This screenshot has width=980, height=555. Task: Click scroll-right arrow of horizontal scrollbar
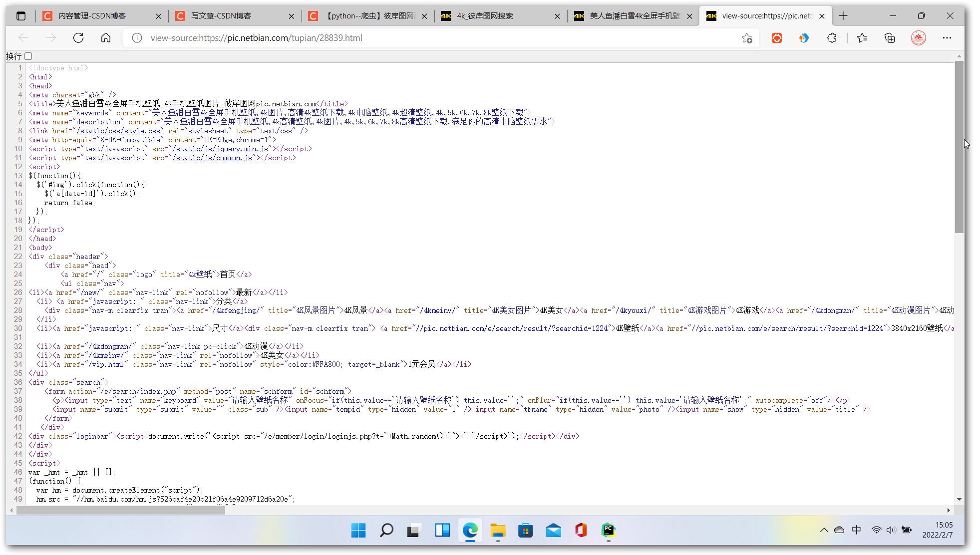pyautogui.click(x=949, y=510)
